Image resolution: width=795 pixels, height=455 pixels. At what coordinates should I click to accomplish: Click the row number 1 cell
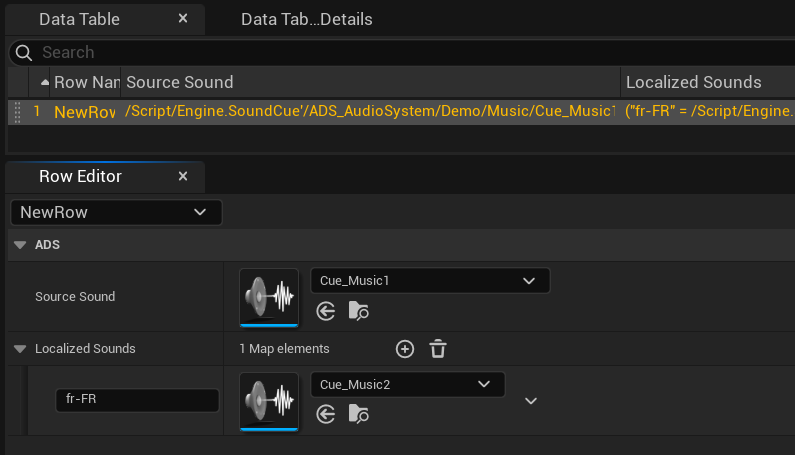click(37, 111)
